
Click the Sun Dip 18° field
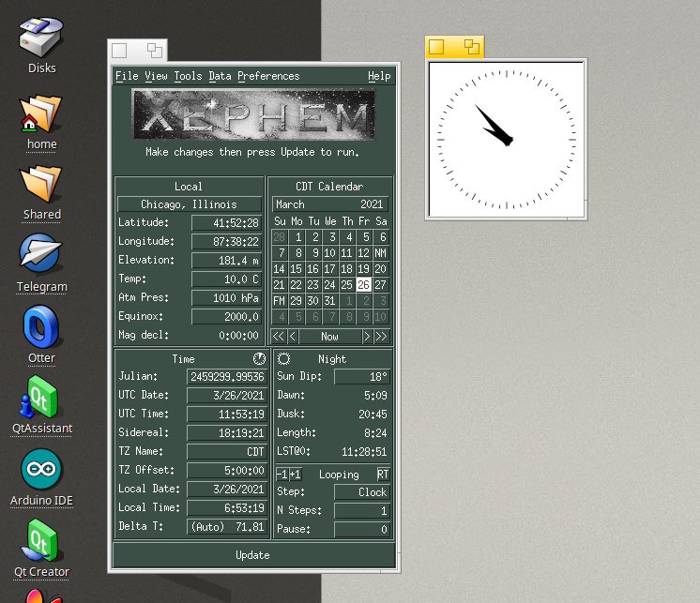coord(362,377)
